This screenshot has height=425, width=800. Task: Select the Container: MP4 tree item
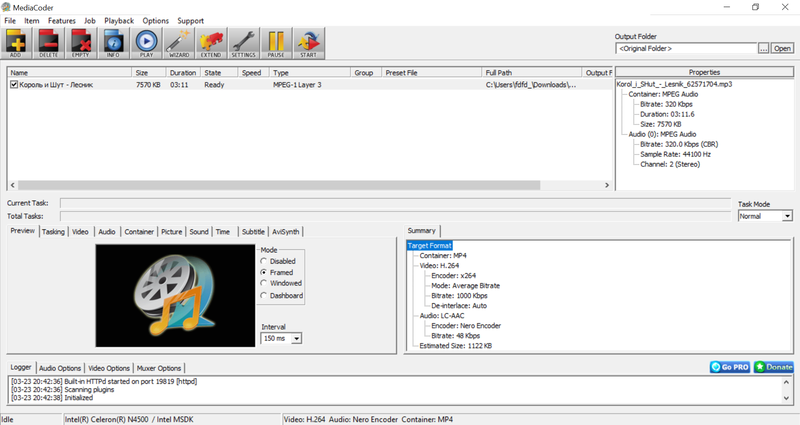[443, 256]
